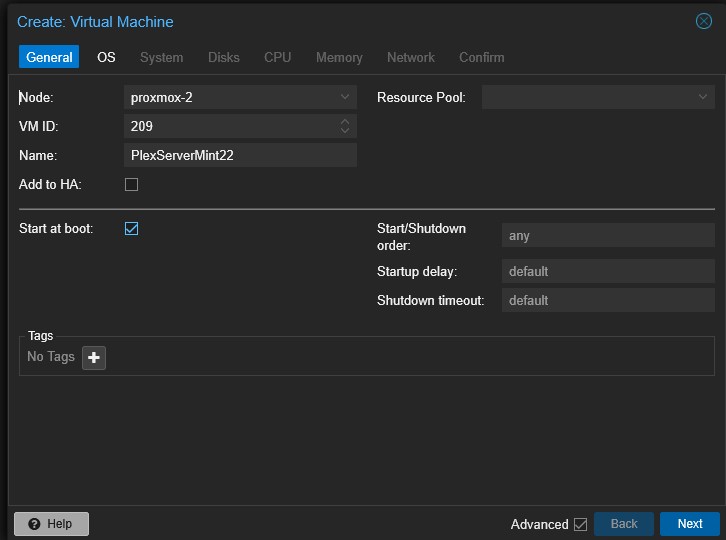Click the Startup delay field
This screenshot has width=726, height=540.
608,271
